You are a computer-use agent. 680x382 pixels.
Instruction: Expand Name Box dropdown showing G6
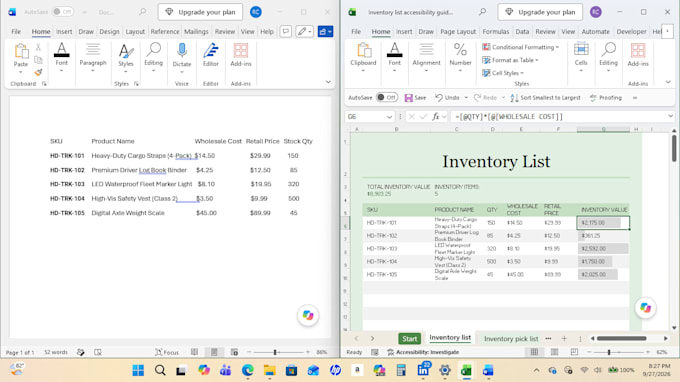[389, 117]
